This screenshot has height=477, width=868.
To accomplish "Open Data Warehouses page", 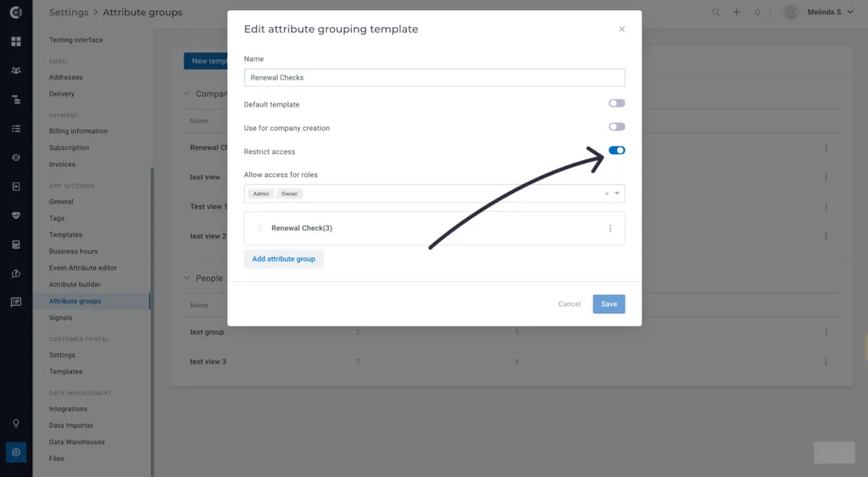I will pyautogui.click(x=76, y=442).
